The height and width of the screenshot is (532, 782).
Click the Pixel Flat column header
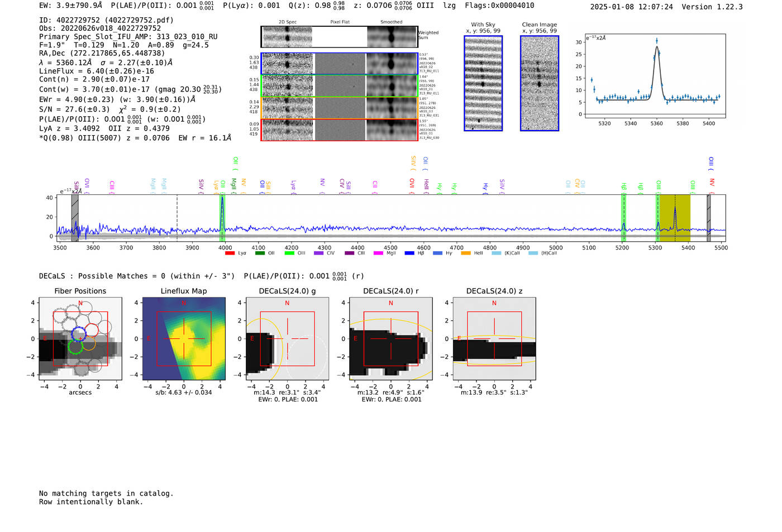pyautogui.click(x=340, y=22)
